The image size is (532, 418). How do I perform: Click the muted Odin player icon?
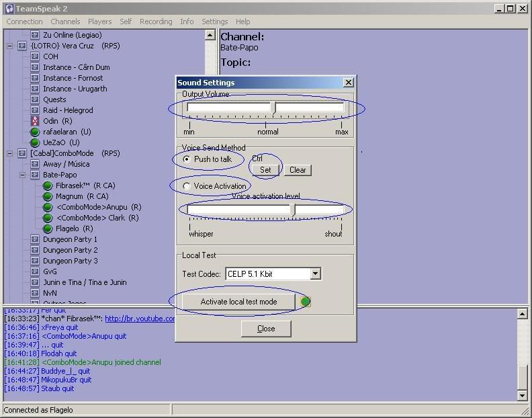coord(35,121)
